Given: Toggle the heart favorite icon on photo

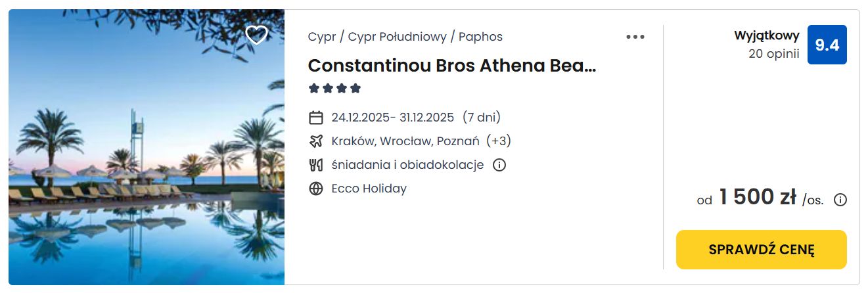Looking at the screenshot, I should [256, 35].
